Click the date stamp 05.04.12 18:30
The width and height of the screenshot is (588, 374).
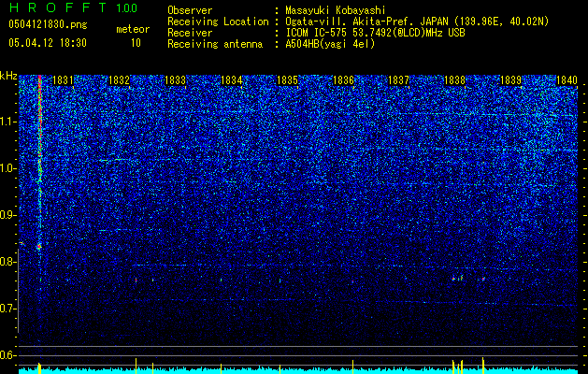point(48,43)
